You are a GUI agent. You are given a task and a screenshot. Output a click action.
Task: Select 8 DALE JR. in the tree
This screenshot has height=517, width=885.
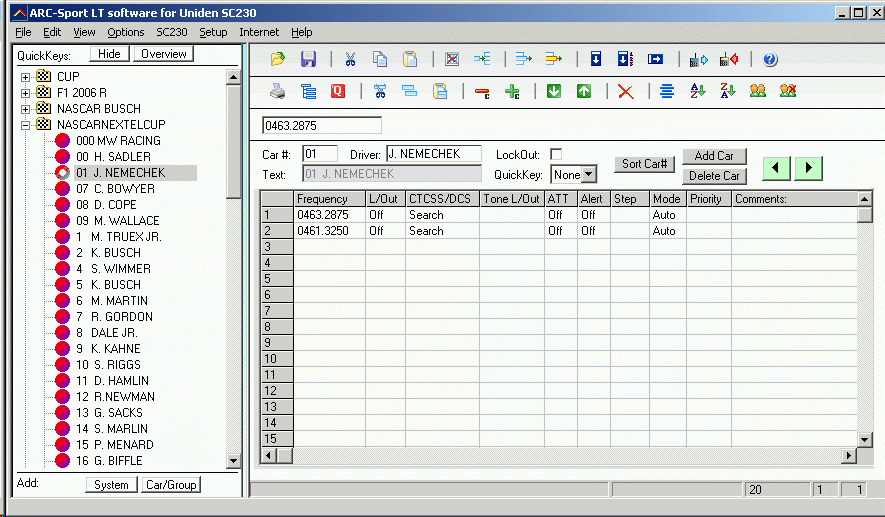107,333
